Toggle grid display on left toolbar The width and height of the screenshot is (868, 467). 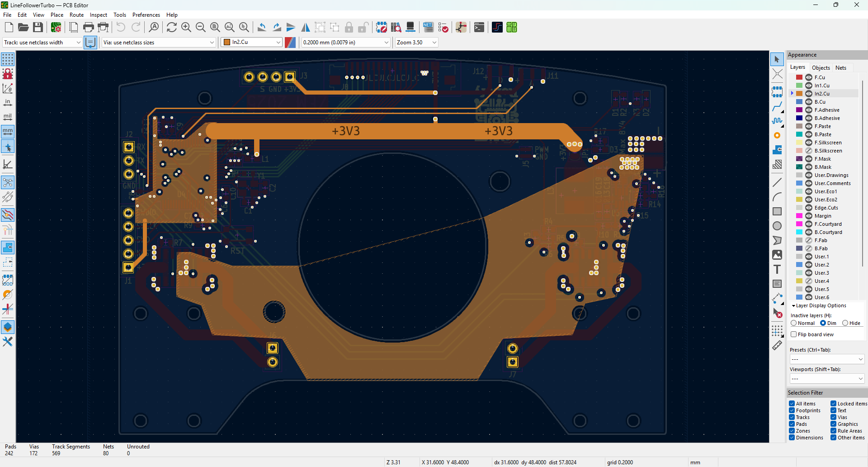[x=8, y=59]
